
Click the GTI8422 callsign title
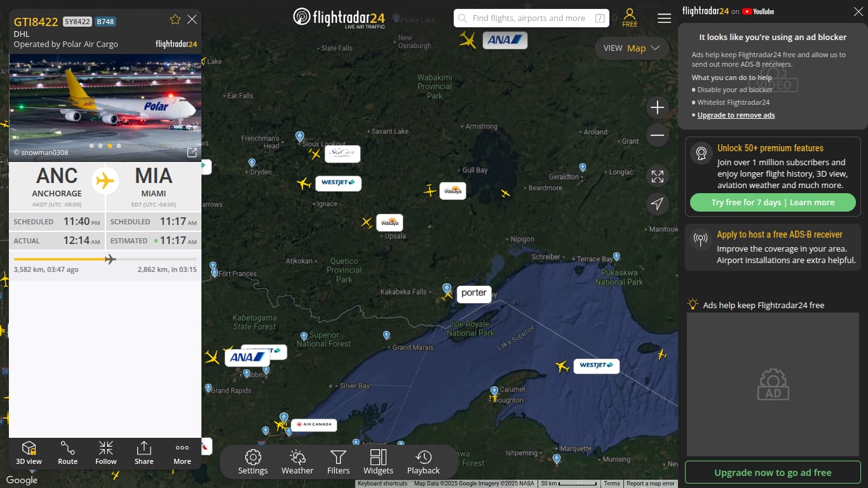pos(36,22)
